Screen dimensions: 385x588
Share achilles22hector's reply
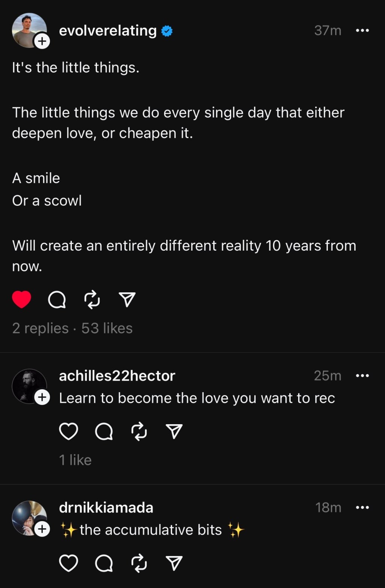tap(174, 431)
